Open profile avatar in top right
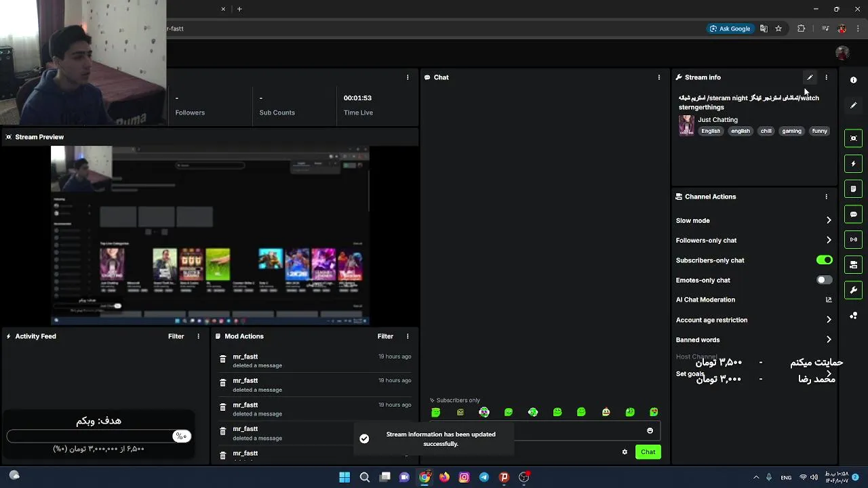 coord(842,53)
